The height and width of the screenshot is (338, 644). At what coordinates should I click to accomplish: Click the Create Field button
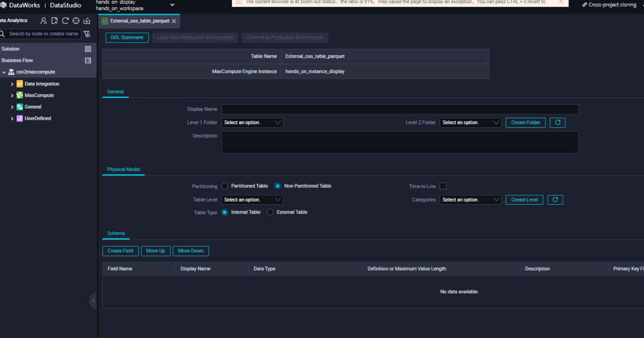(x=120, y=251)
